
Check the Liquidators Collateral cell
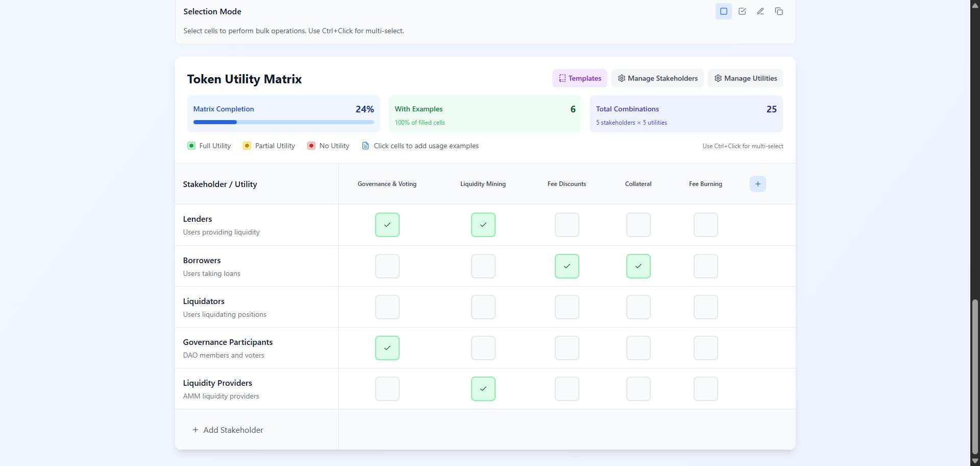[x=638, y=307]
